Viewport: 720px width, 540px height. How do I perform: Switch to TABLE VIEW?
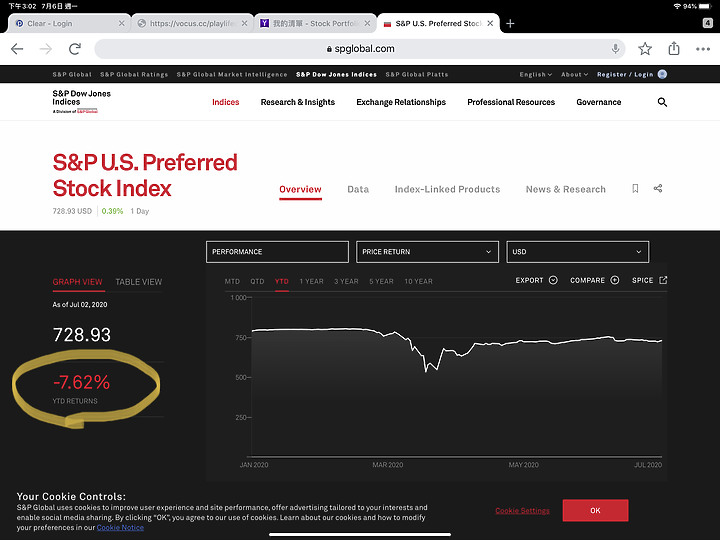(x=139, y=282)
